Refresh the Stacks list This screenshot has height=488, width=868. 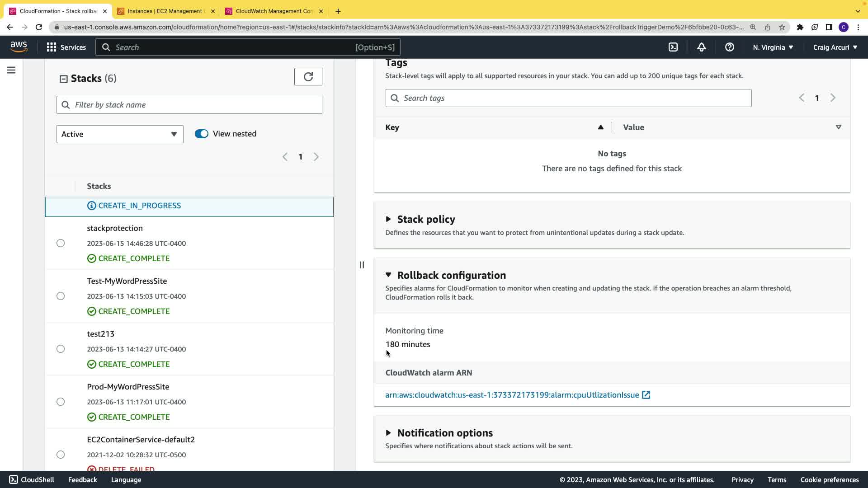[308, 77]
